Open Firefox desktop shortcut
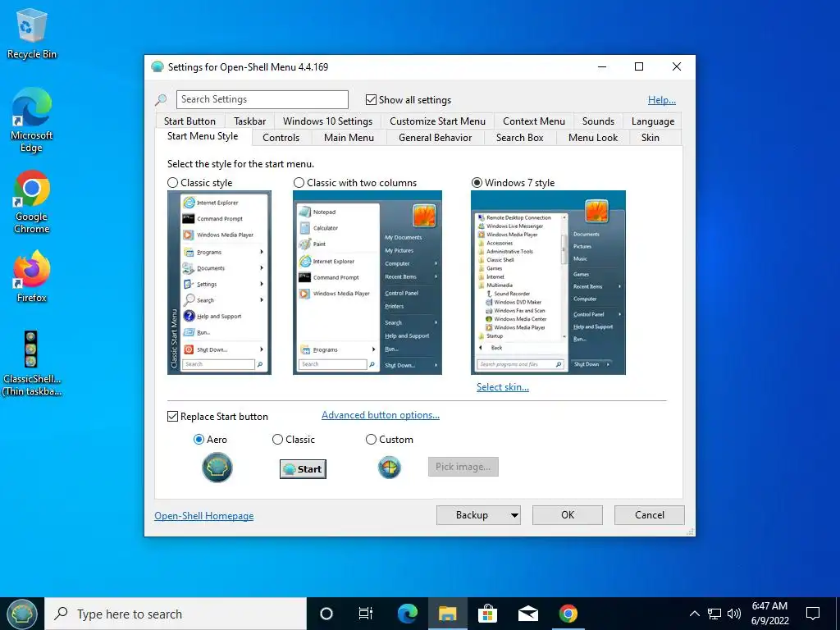 (32, 277)
